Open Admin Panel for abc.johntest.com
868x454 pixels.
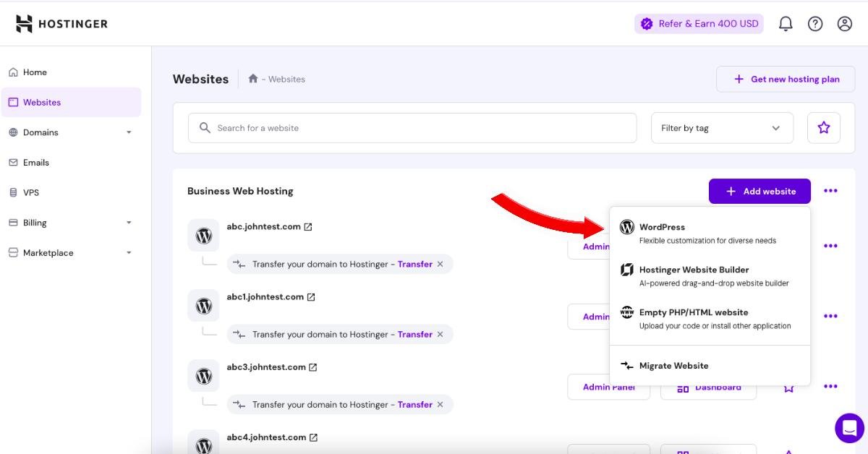point(589,246)
